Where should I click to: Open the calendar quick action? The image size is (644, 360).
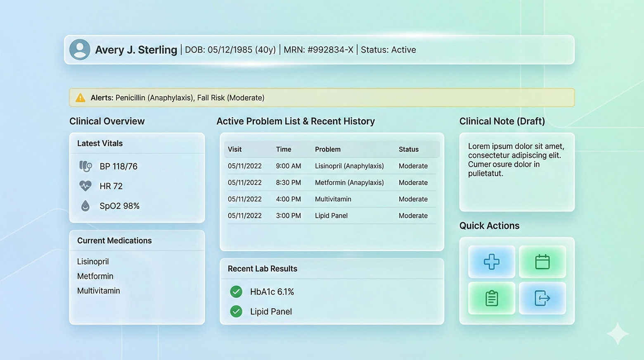[542, 262]
